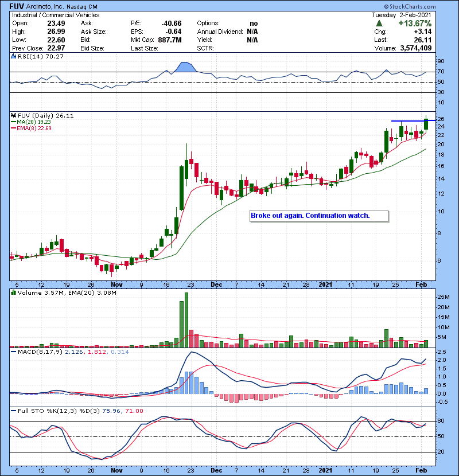Click the Last Size: label
The image size is (459, 476).
coord(145,48)
